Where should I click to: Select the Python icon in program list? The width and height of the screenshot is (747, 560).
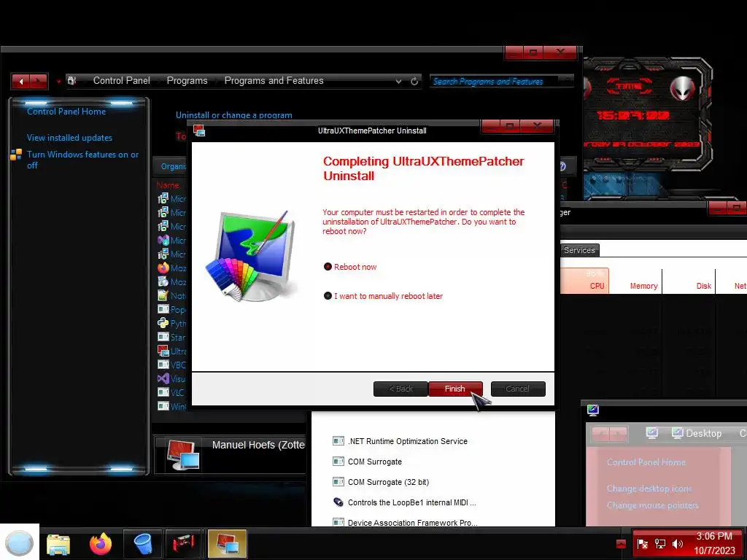163,323
